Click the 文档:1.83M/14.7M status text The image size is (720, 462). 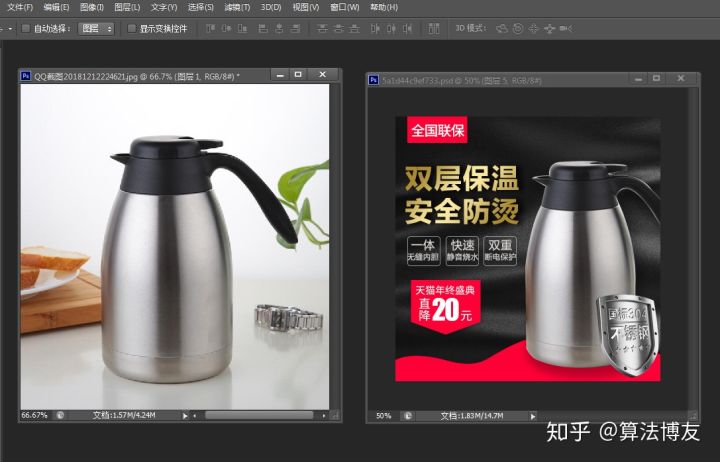pyautogui.click(x=472, y=416)
